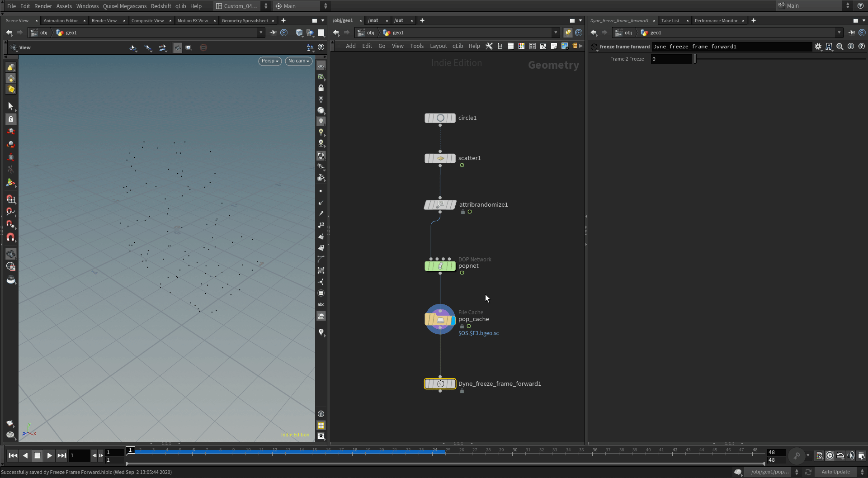Toggle the blue display flag on pop_cache
Image resolution: width=868 pixels, height=478 pixels.
tap(453, 321)
